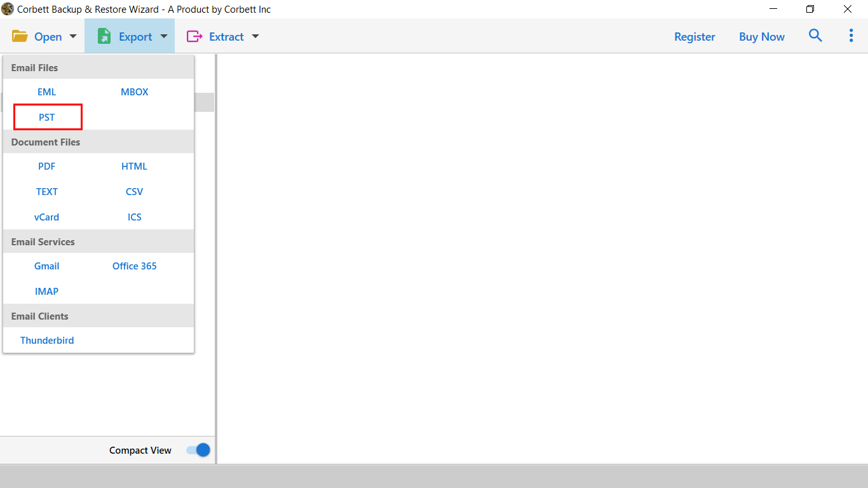Image resolution: width=868 pixels, height=488 pixels.
Task: Restore down the application window
Action: point(810,9)
